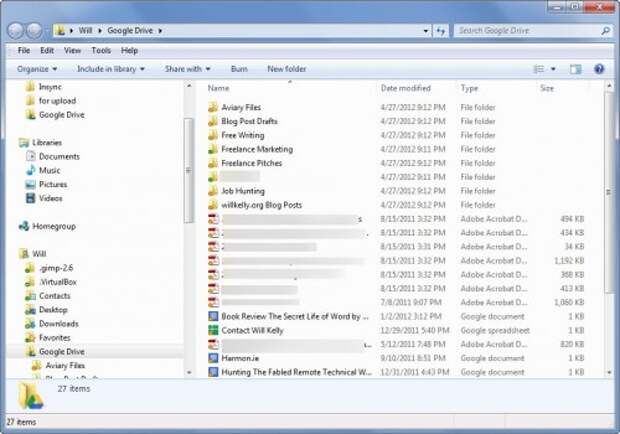Sort by the Name column header
The image size is (620, 434).
click(218, 88)
